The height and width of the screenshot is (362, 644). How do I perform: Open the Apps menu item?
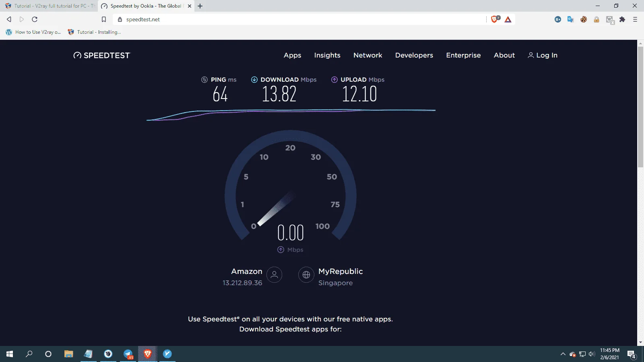point(293,56)
